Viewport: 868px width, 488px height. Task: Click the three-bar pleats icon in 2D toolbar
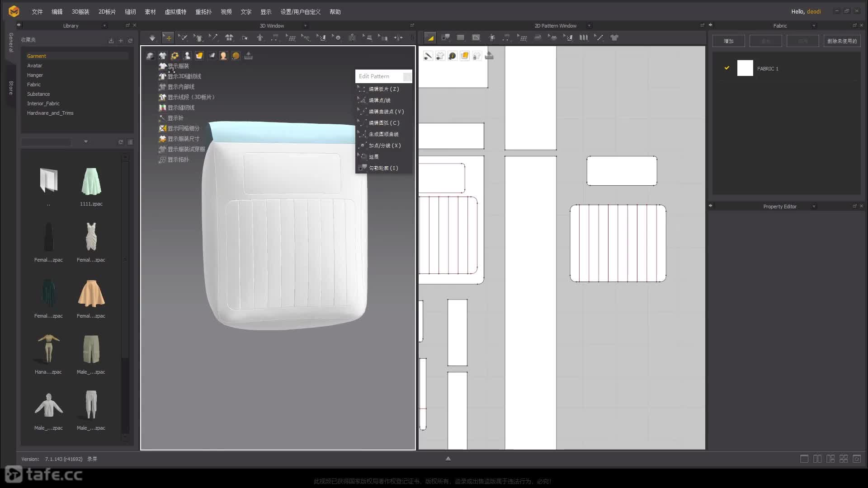click(584, 38)
